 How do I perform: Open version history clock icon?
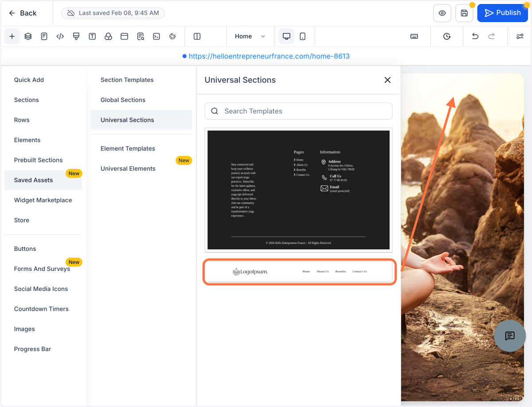[x=447, y=36]
